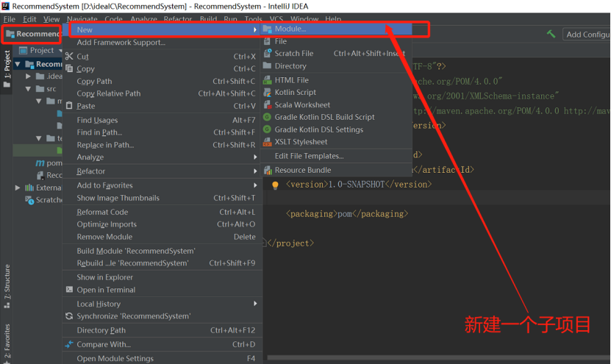Select Remove Module
This screenshot has height=364, width=611.
coord(163,237)
